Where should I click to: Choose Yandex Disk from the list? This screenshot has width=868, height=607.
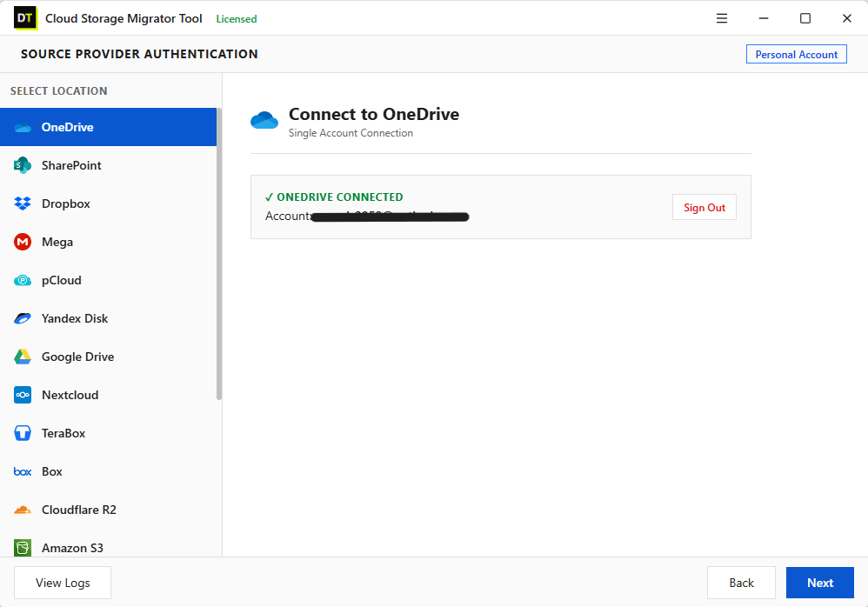tap(109, 318)
